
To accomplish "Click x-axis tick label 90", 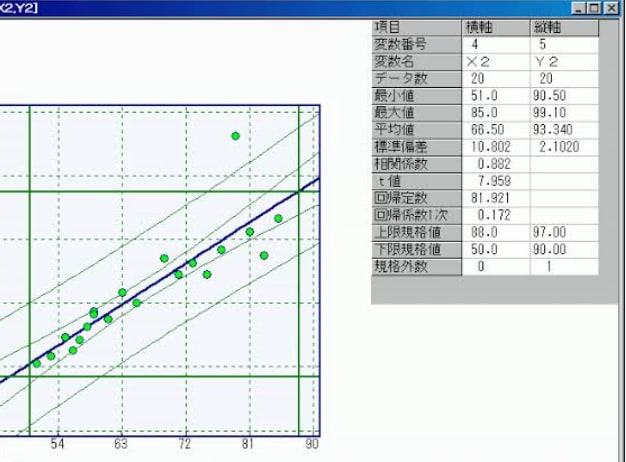I will tap(312, 444).
